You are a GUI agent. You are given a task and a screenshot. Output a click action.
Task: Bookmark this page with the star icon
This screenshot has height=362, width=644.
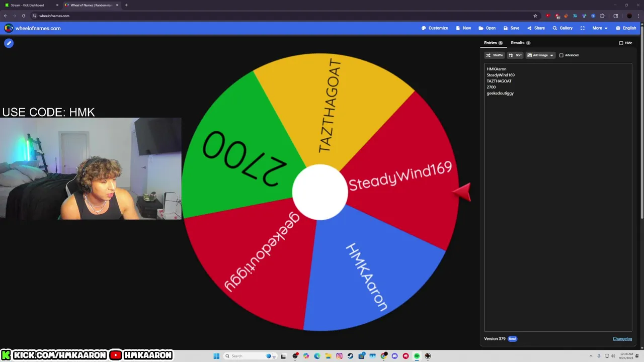(x=535, y=16)
